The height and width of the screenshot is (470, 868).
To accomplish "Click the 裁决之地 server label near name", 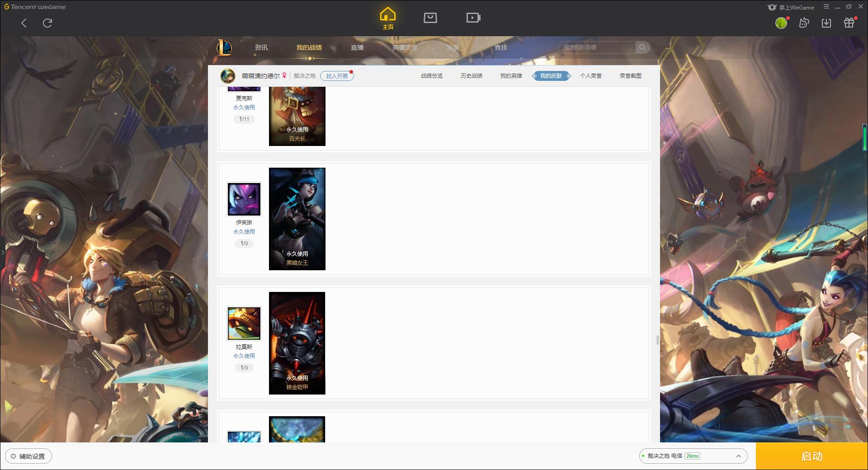I will click(305, 76).
